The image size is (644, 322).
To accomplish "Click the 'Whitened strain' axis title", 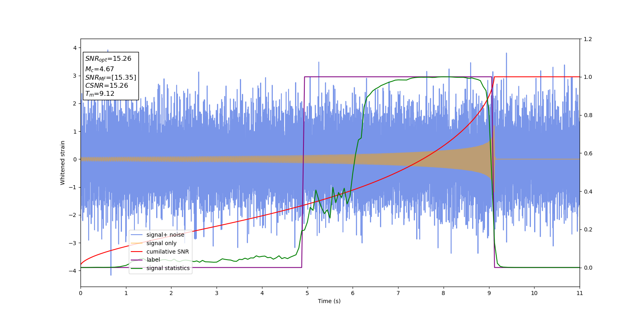I will click(x=63, y=163).
